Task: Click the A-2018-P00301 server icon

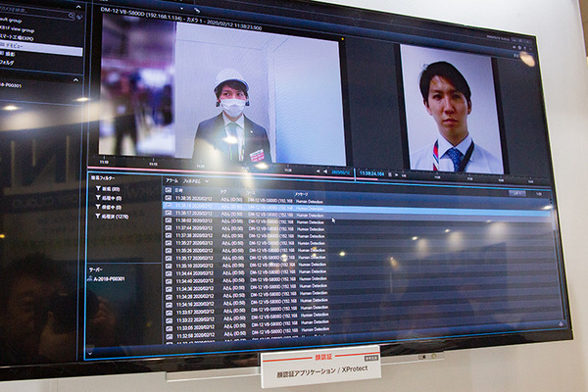Action: click(89, 278)
